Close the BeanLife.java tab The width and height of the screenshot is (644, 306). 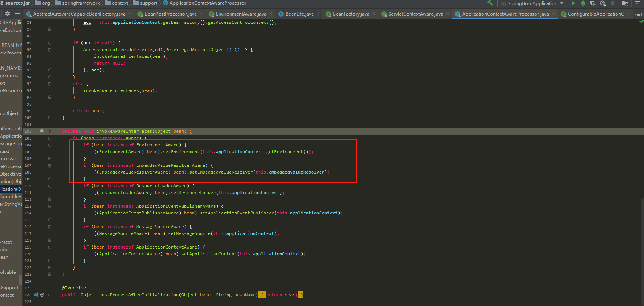click(x=318, y=14)
